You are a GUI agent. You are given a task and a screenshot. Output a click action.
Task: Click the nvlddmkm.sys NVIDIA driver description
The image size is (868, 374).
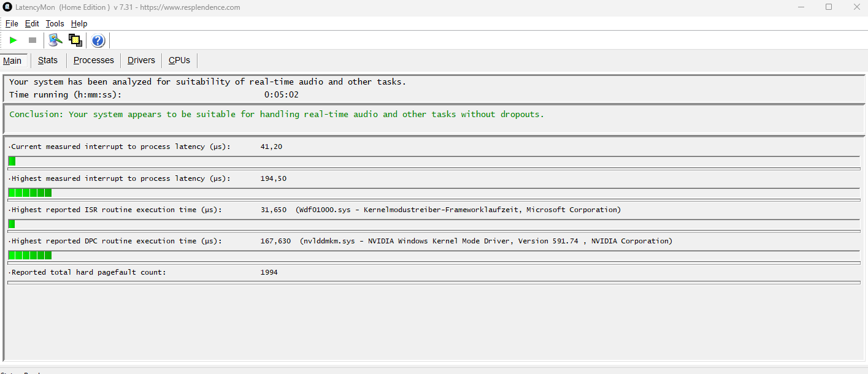point(486,241)
